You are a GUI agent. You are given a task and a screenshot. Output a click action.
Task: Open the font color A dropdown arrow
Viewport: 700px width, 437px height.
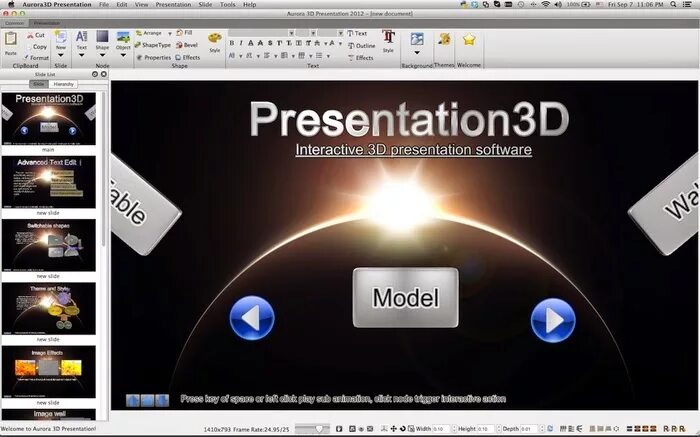click(340, 43)
